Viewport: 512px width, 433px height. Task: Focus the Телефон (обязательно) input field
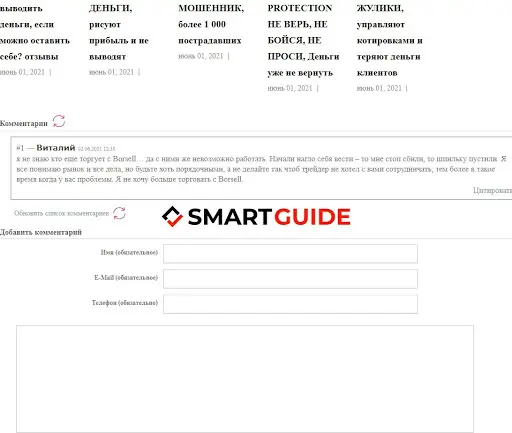click(290, 304)
